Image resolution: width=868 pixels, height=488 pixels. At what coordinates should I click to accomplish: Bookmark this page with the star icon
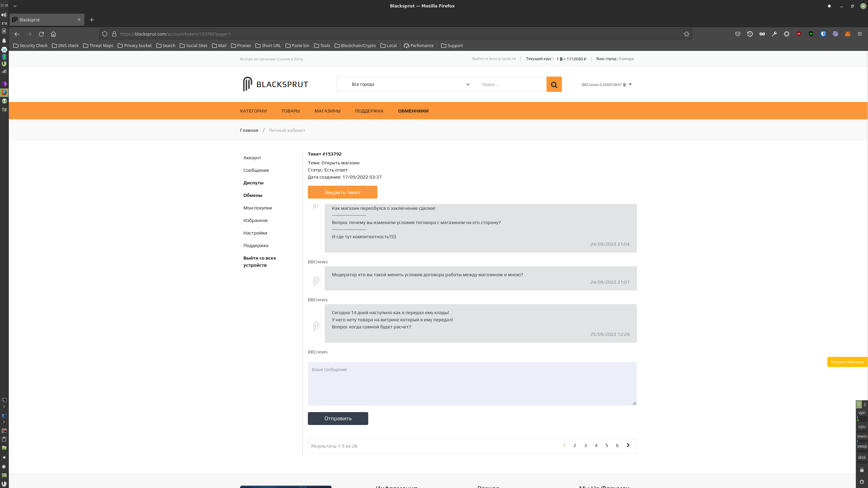point(687,34)
